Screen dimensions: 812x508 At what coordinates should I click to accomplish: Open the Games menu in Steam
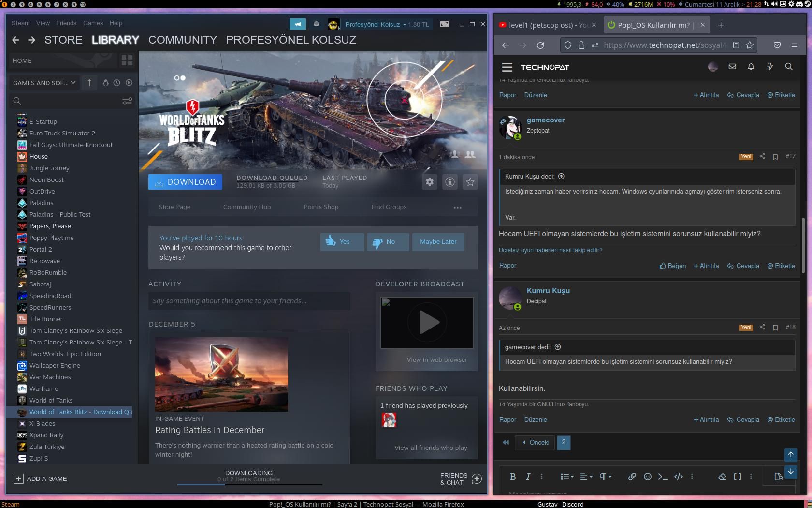[93, 23]
